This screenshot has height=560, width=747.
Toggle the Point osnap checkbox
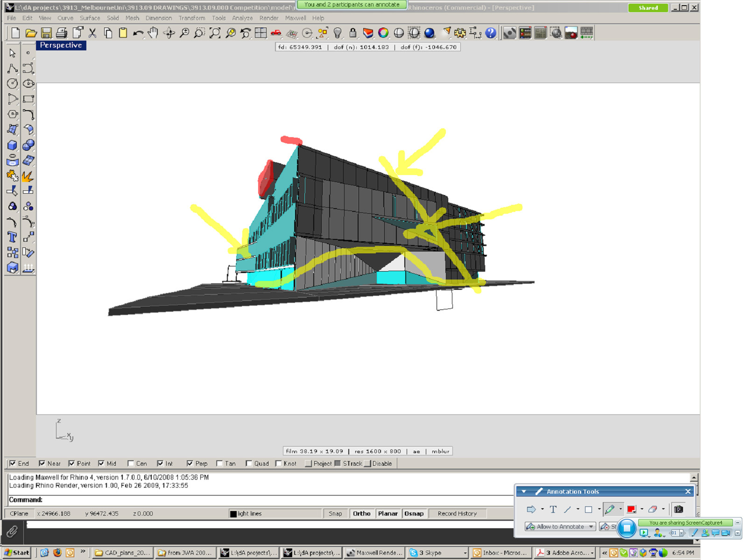pyautogui.click(x=71, y=463)
